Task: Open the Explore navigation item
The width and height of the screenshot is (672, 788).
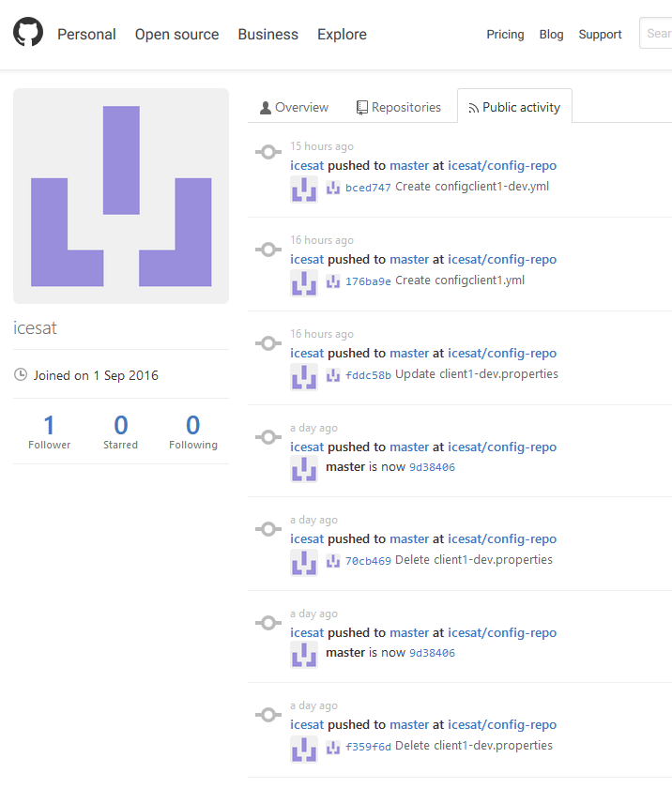Action: (342, 34)
